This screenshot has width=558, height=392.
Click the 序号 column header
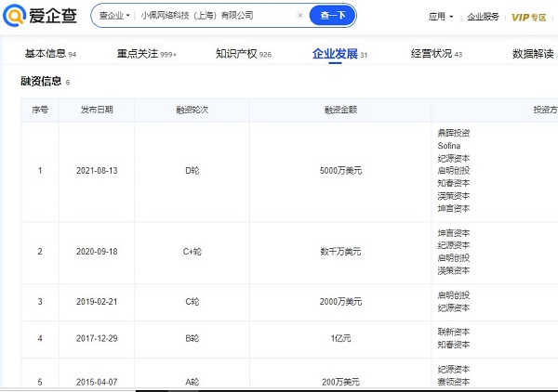coord(40,110)
